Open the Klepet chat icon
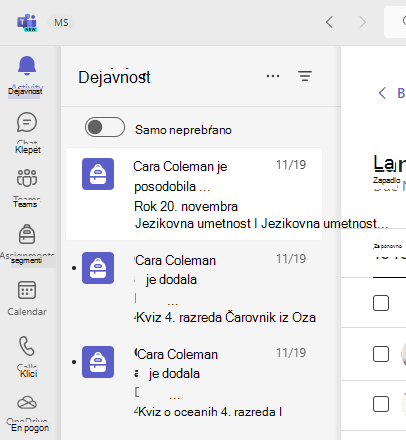406x440 pixels. pyautogui.click(x=27, y=123)
